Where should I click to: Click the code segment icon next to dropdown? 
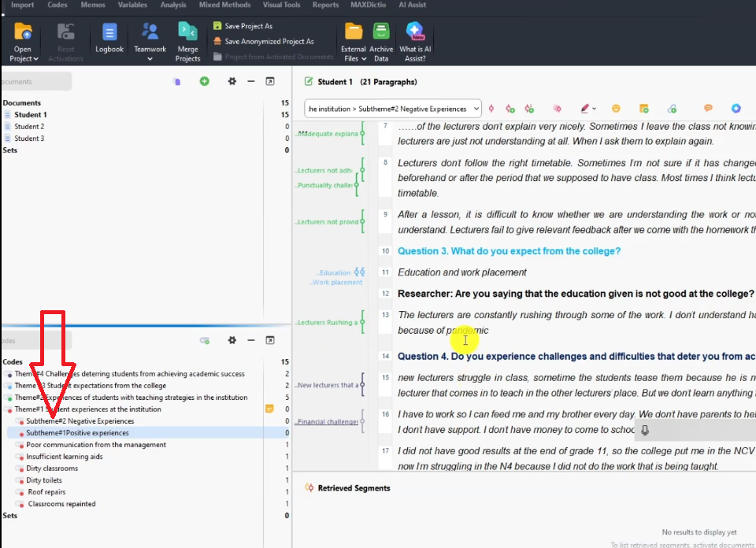pos(491,109)
